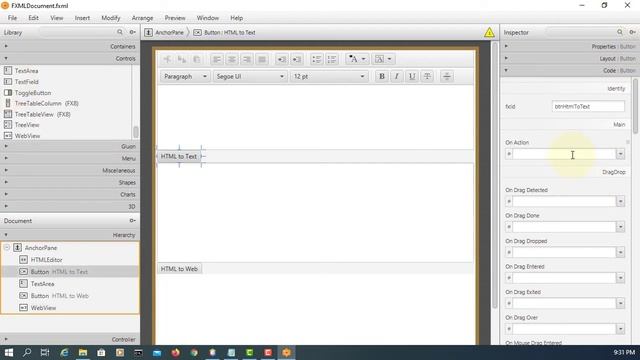Image resolution: width=640 pixels, height=360 pixels.
Task: Open the Paragraph format dropdown
Action: click(x=185, y=76)
